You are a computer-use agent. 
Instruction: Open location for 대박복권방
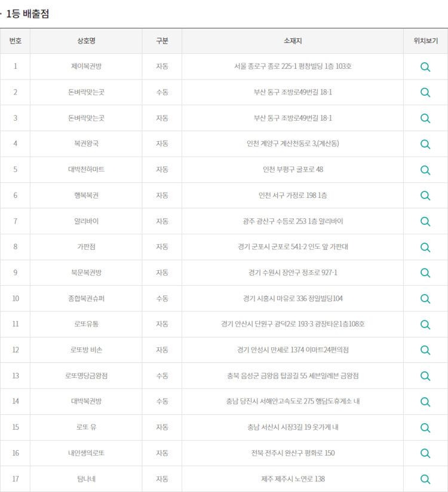pyautogui.click(x=425, y=402)
